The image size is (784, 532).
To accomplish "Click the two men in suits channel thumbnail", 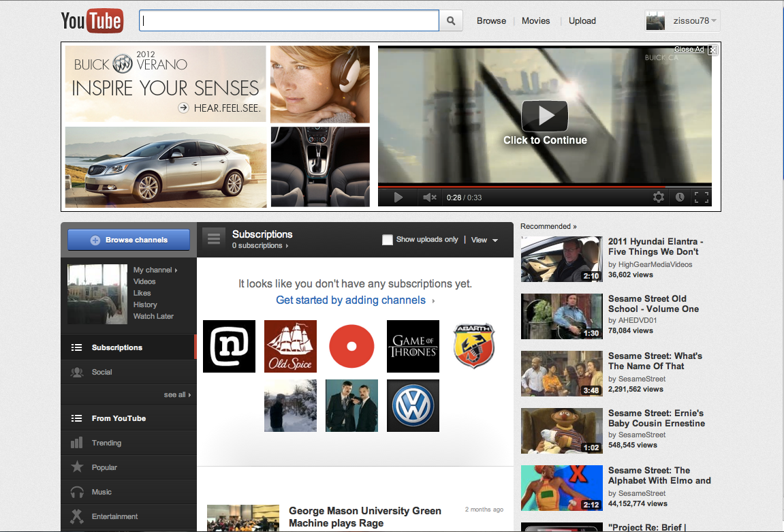I will (351, 405).
